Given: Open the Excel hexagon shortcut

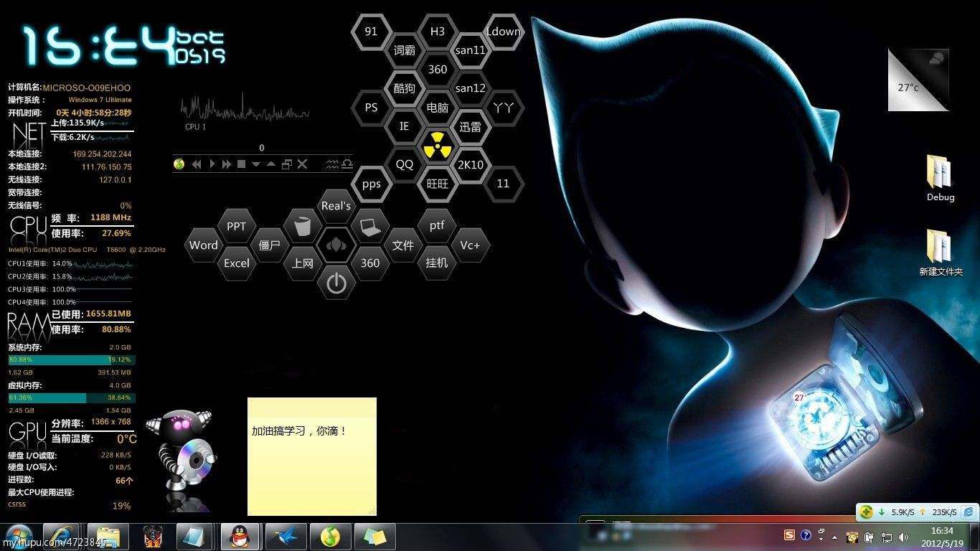Looking at the screenshot, I should pyautogui.click(x=237, y=263).
